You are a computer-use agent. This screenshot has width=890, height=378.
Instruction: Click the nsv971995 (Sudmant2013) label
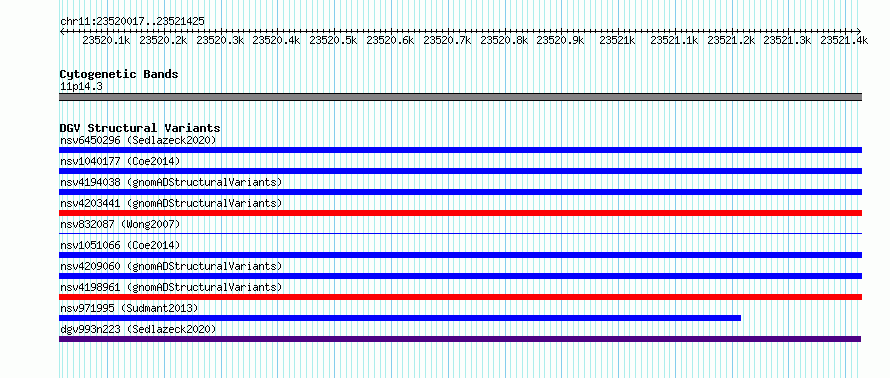(129, 308)
